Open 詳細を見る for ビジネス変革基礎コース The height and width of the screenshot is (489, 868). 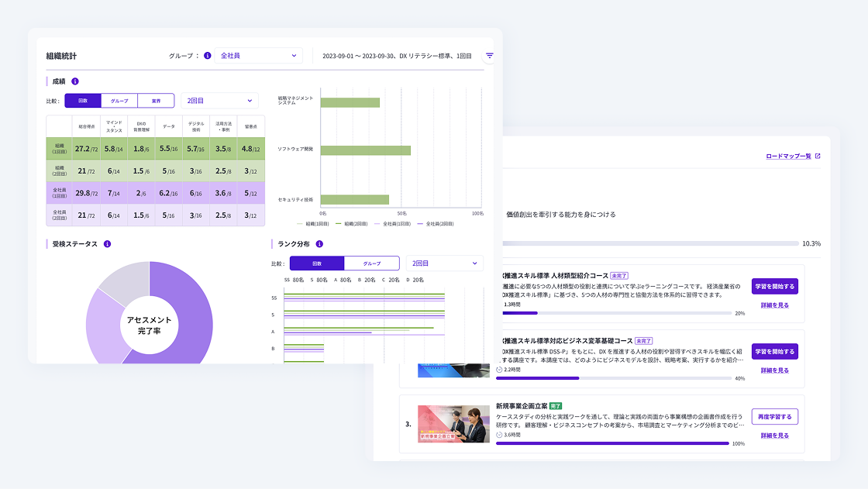[775, 370]
